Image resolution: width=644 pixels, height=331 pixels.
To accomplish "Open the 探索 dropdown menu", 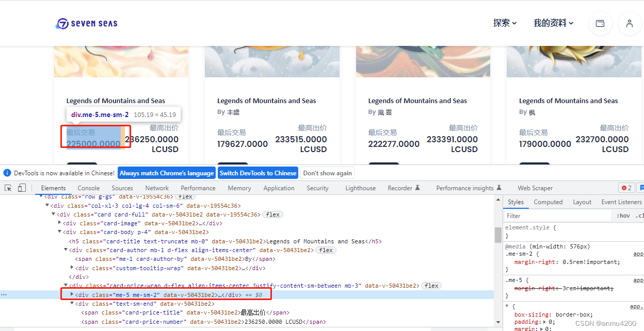I will pyautogui.click(x=505, y=23).
